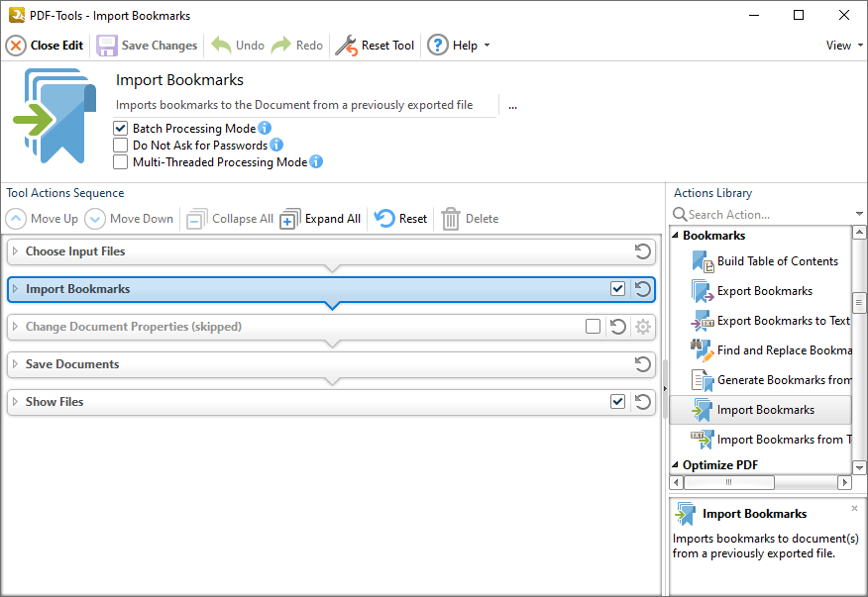Click the Actions Library vertical scrollbar thumb
Screen dimensions: 868x597
(859, 302)
